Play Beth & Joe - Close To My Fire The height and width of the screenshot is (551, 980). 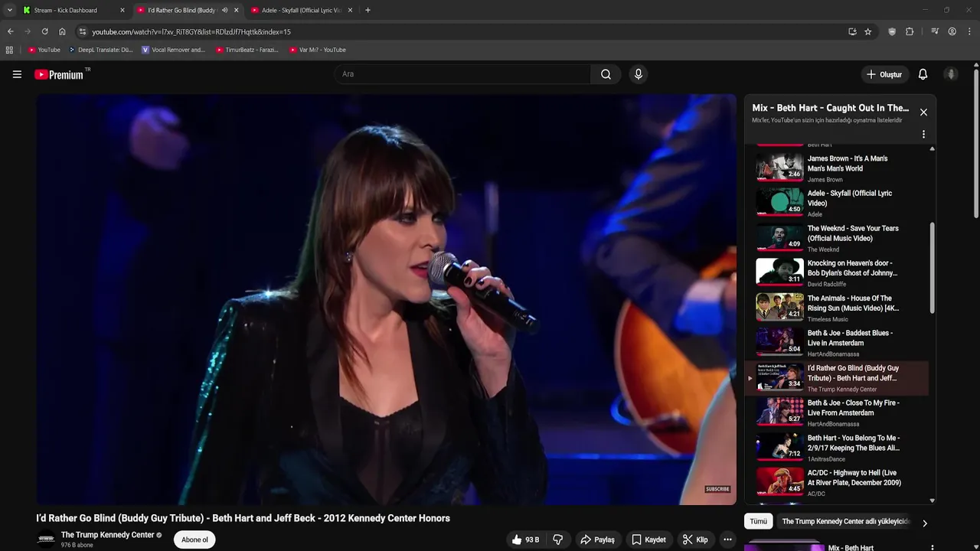837,412
